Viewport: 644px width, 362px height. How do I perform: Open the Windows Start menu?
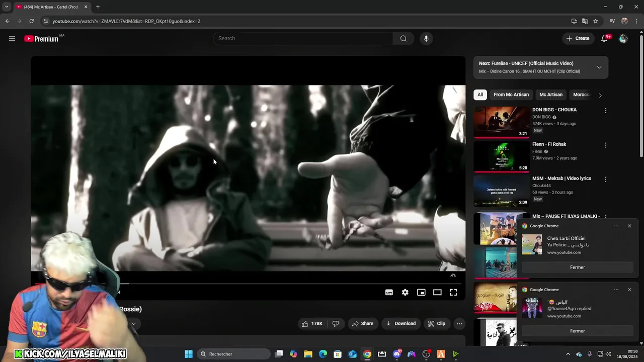189,354
